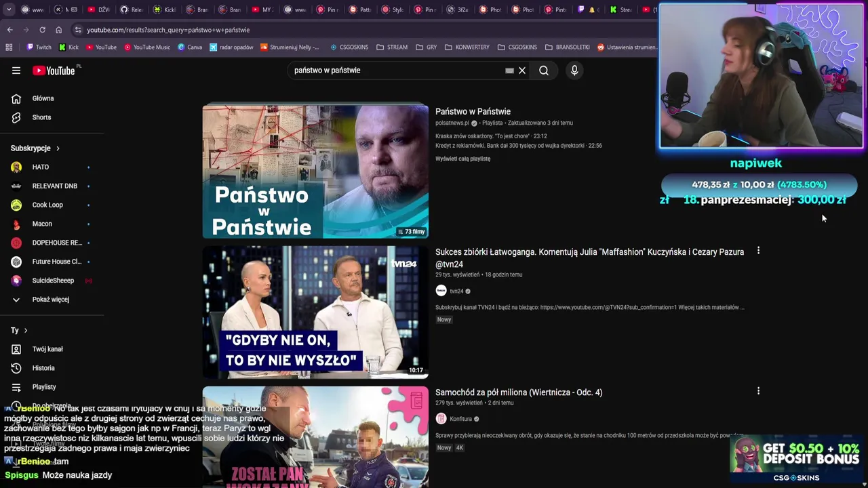Open tvn24 channel avatar
The width and height of the screenshot is (868, 488).
(441, 291)
